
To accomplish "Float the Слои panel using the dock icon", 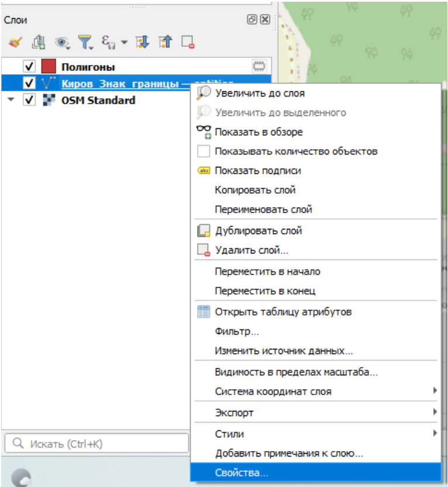I will pos(252,19).
